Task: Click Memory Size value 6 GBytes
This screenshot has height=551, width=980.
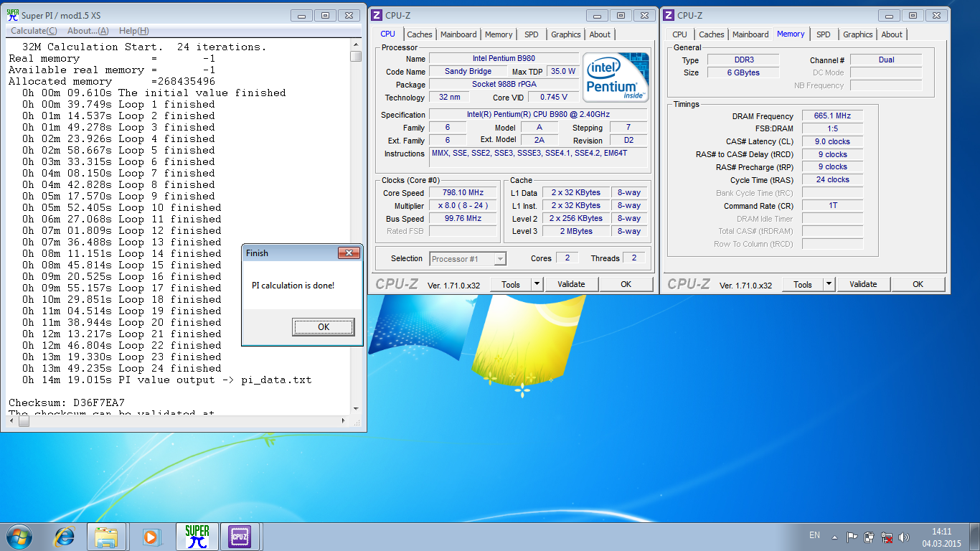Action: [x=742, y=72]
